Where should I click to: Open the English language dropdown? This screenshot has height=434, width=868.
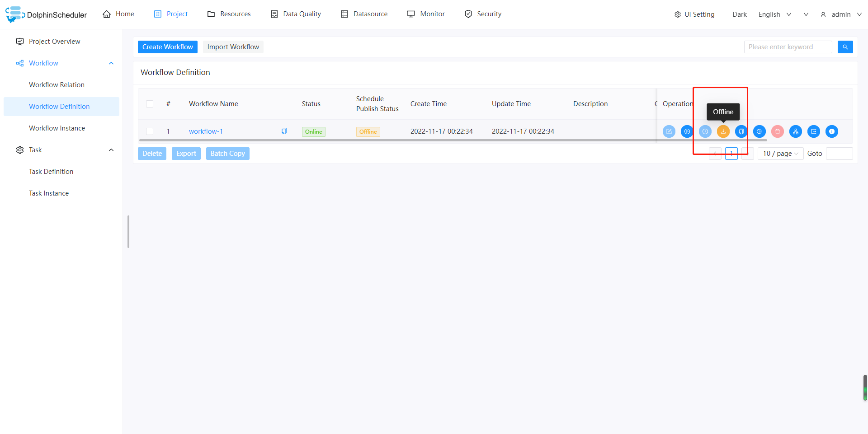tap(775, 14)
